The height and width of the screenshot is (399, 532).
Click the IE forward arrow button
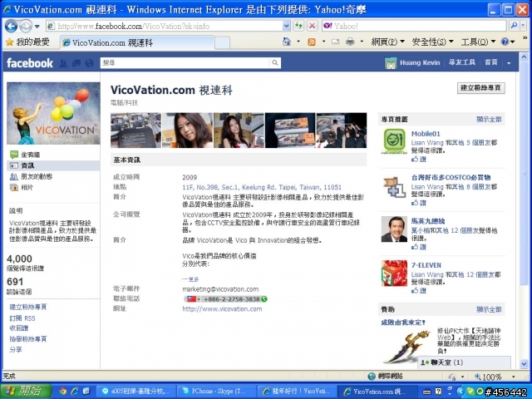tap(26, 26)
